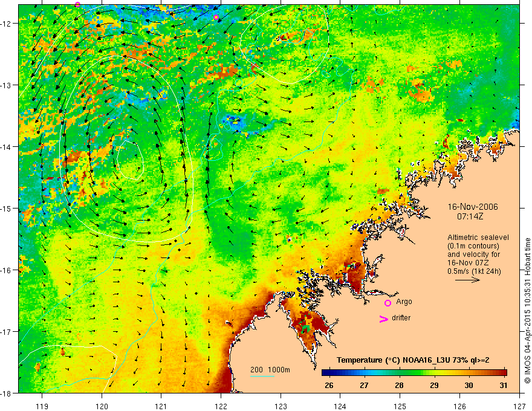Click the longitude axis label 124
This screenshot has height=411, width=532.
click(340, 407)
